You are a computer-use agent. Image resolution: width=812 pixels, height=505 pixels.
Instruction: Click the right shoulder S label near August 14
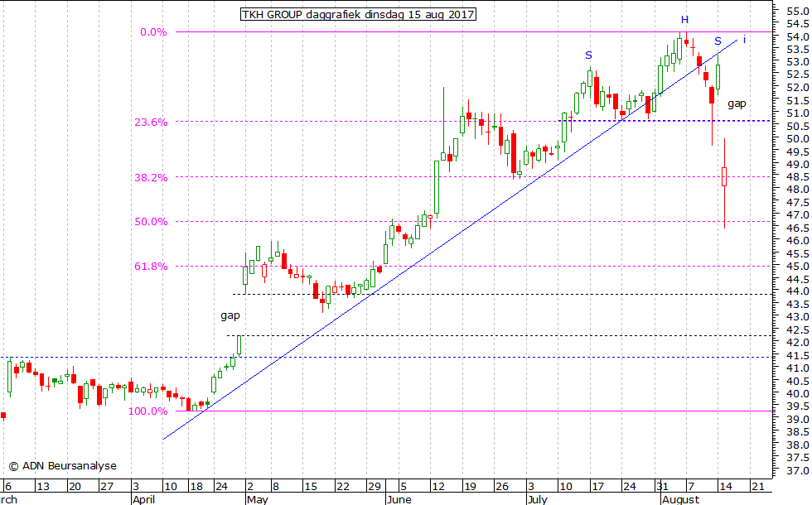point(718,41)
